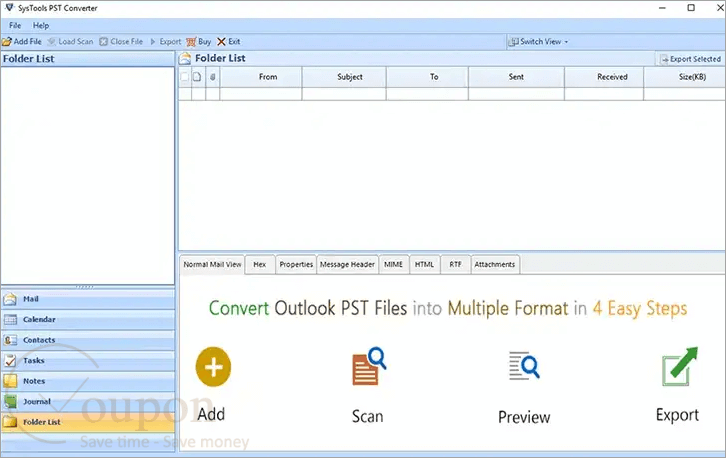This screenshot has width=726, height=458.
Task: Sort by the From column
Action: pos(261,77)
